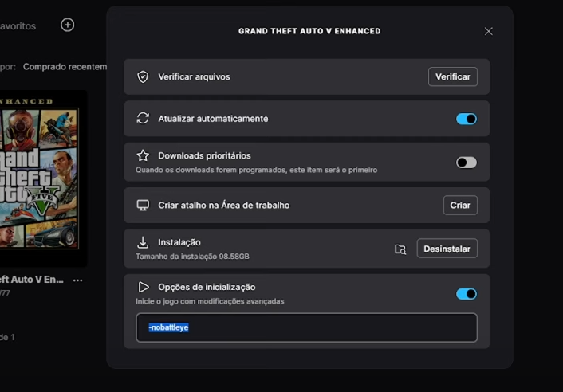This screenshot has width=563, height=392.
Task: Click Inicie o jogo com modificações avançadas text
Action: [x=210, y=301]
